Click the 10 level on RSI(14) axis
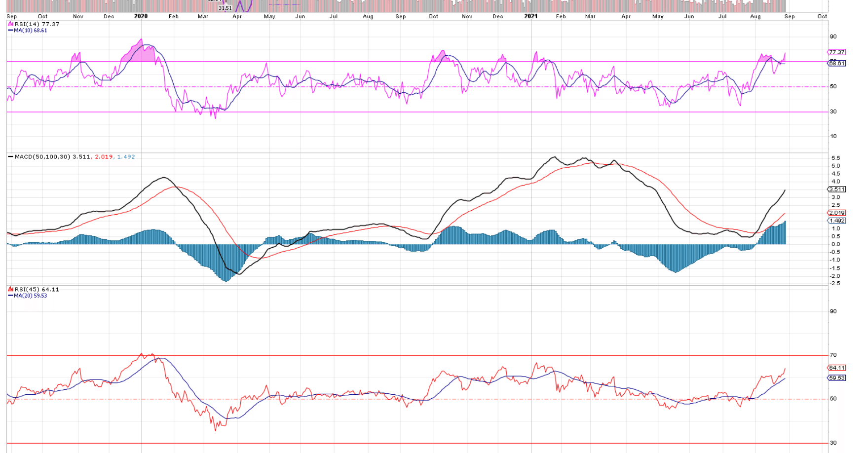 pyautogui.click(x=833, y=136)
